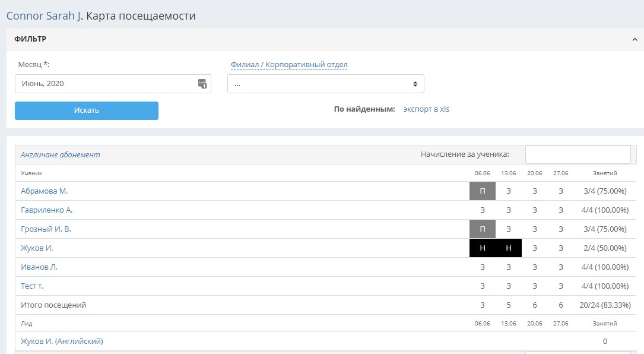Click Гавриленко А. attendance 4/4 (100,00%)
Screen dimensions: 644x354
pyautogui.click(x=605, y=210)
